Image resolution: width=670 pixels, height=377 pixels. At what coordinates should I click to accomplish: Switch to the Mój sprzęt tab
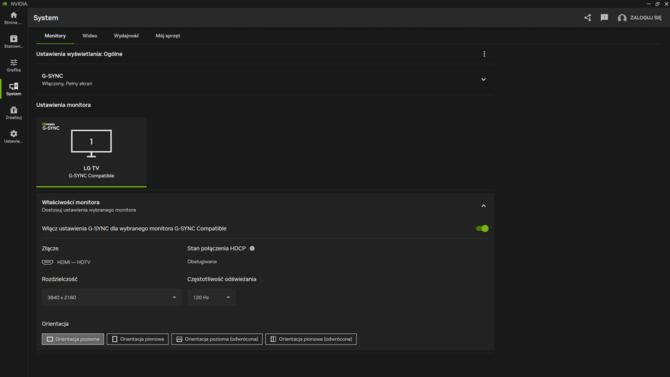(168, 36)
